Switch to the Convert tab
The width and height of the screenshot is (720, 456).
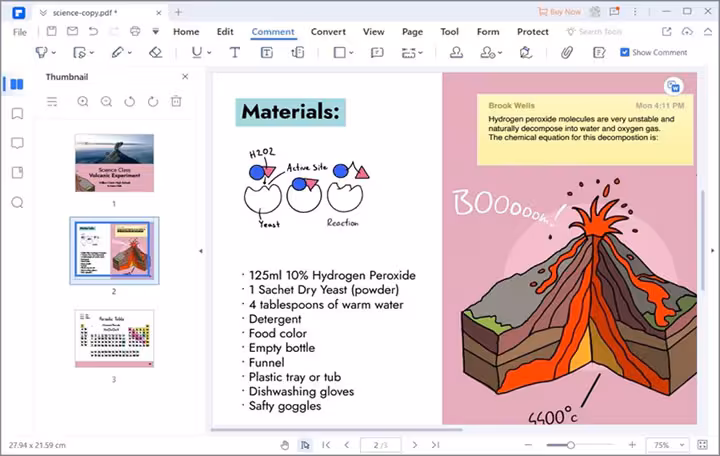coord(328,32)
